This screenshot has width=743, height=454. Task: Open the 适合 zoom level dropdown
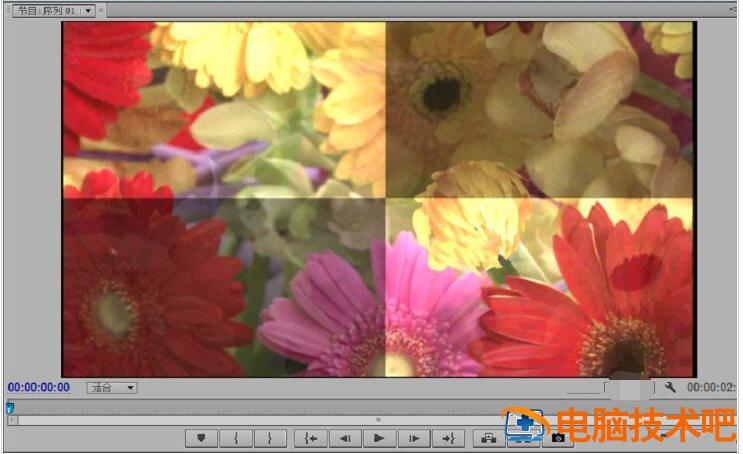(112, 388)
